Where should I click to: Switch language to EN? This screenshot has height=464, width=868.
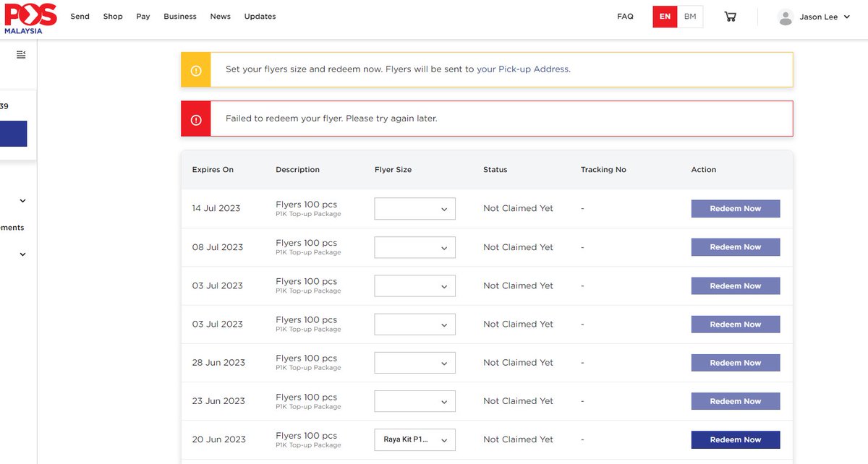click(x=665, y=17)
